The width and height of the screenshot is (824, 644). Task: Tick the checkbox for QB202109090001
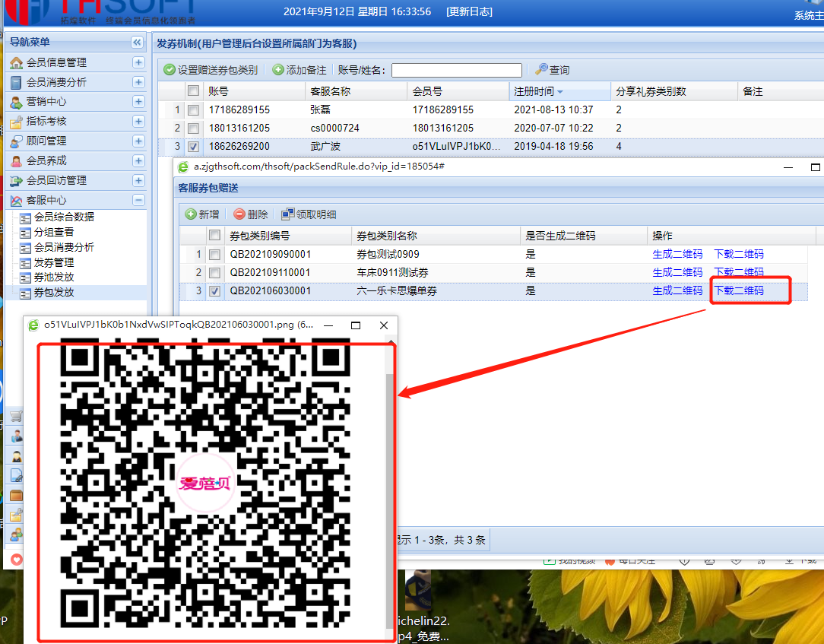click(x=214, y=255)
